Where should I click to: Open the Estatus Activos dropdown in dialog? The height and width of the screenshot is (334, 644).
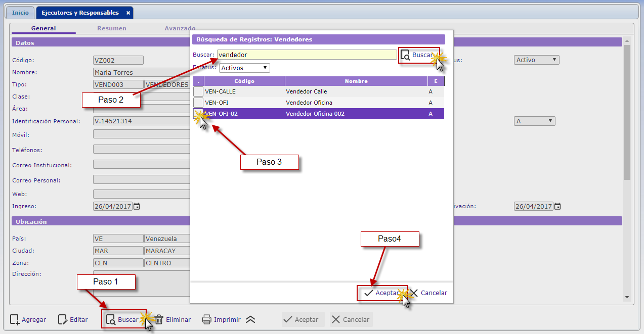[245, 68]
